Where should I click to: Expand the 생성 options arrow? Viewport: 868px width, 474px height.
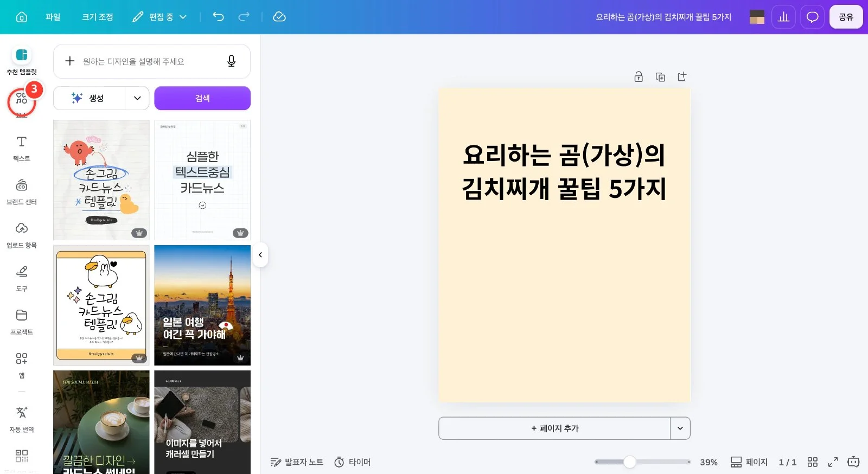pyautogui.click(x=137, y=98)
